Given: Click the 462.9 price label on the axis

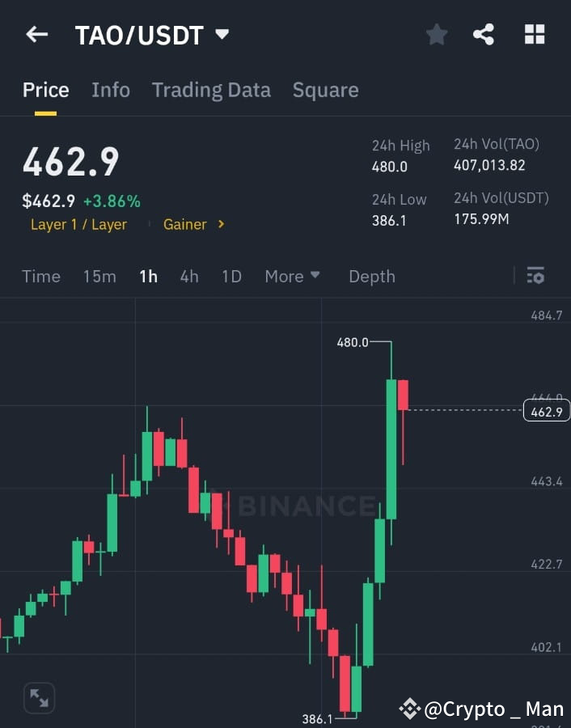Looking at the screenshot, I should (x=546, y=411).
